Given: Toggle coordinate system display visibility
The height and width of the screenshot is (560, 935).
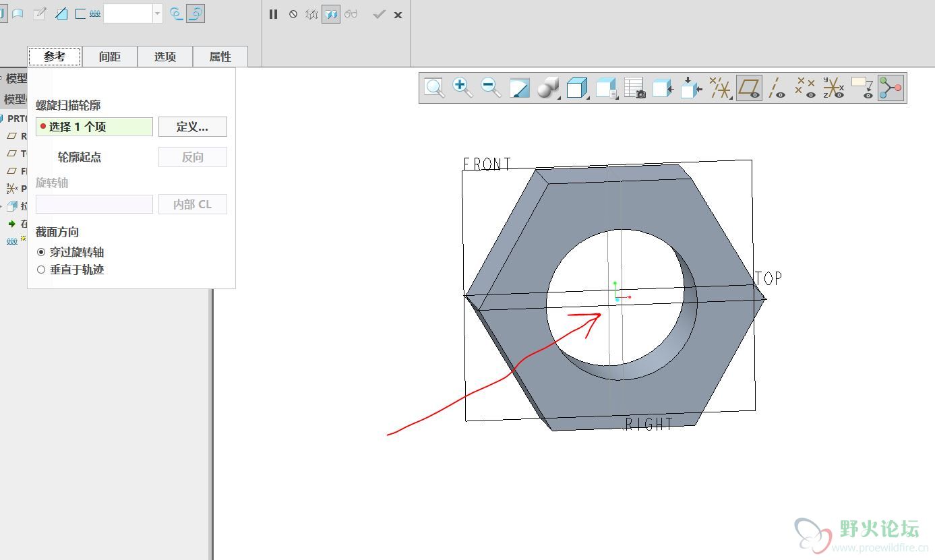Looking at the screenshot, I should coord(834,88).
